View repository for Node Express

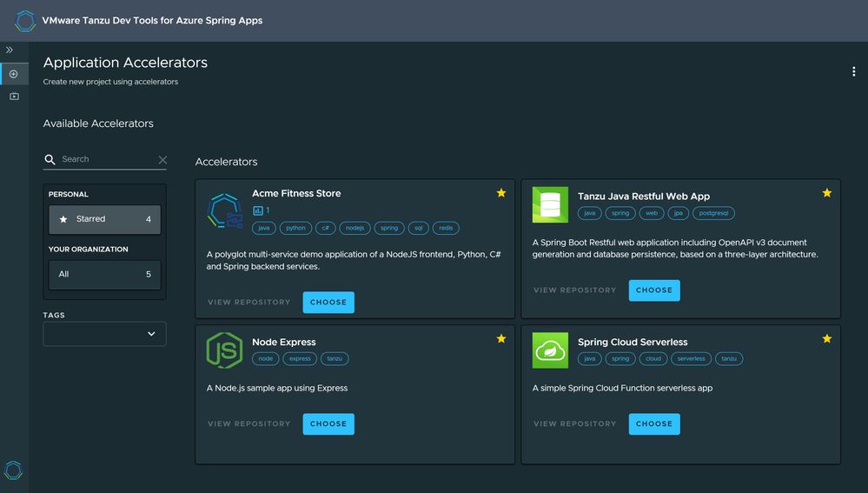pyautogui.click(x=249, y=423)
